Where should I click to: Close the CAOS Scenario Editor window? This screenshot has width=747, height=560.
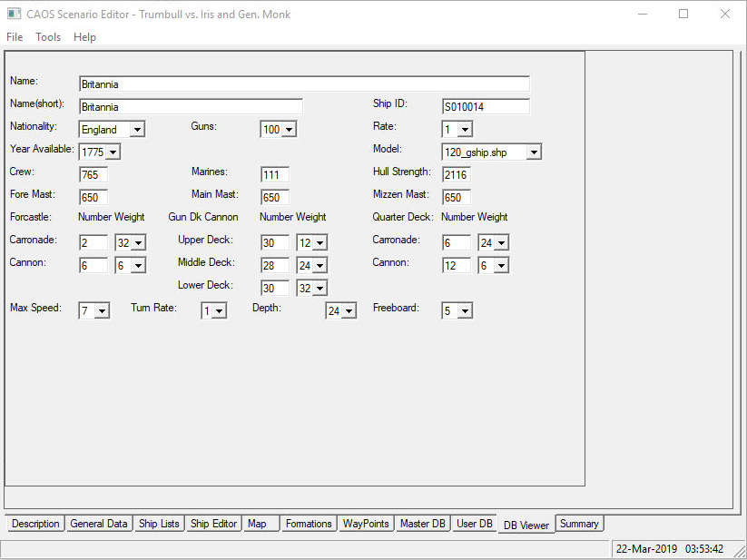(x=725, y=14)
